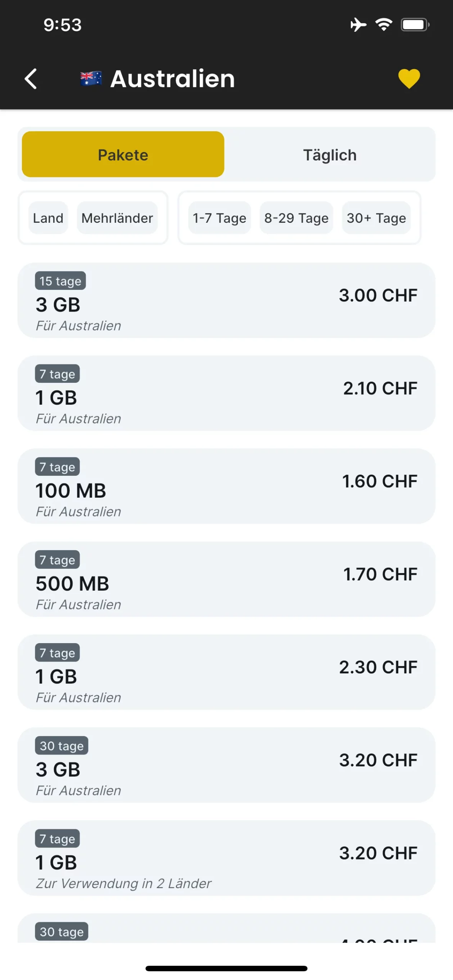Tap the airplane mode status icon

[358, 25]
